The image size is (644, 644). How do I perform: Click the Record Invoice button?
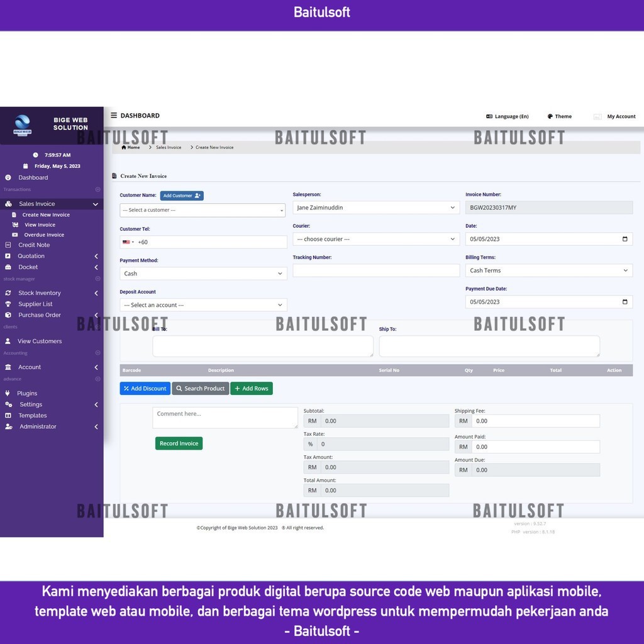click(x=179, y=443)
